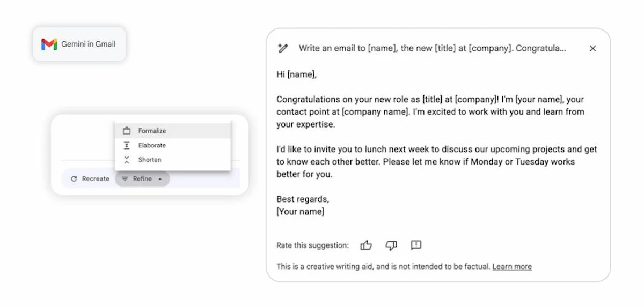Click the Gmail envelope logo
The width and height of the screenshot is (644, 306).
pyautogui.click(x=49, y=44)
